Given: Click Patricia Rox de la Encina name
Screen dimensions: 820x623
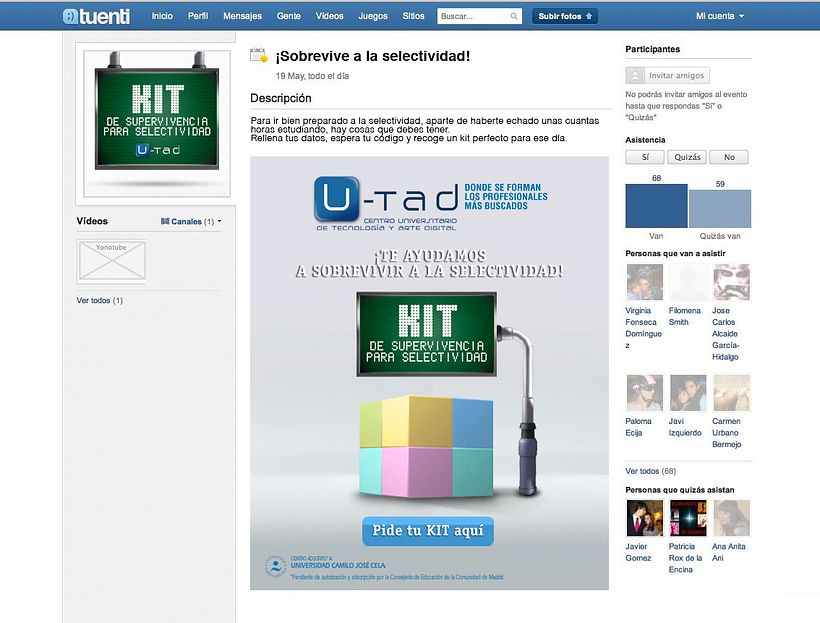Looking at the screenshot, I should pos(685,558).
